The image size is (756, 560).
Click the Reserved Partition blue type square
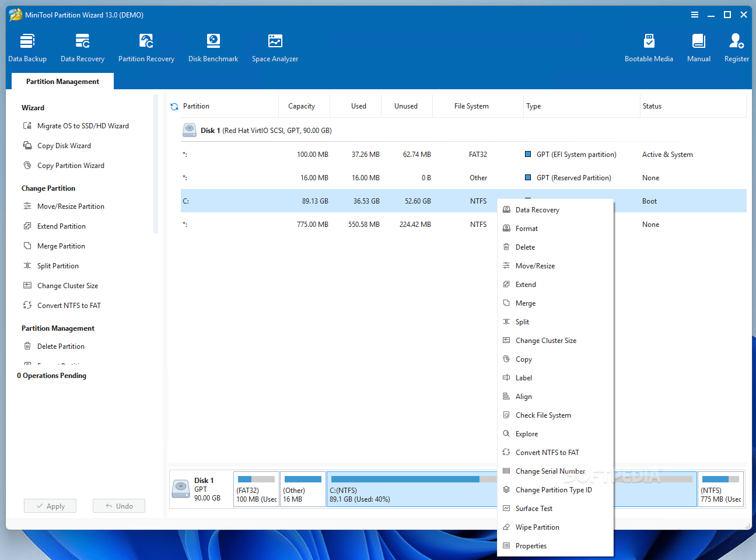[528, 178]
